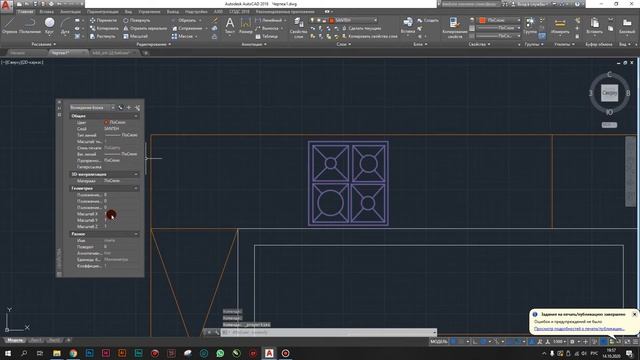This screenshot has height=360, width=640.
Task: Open the Insert (Вставка) ribbon tab
Action: point(47,11)
